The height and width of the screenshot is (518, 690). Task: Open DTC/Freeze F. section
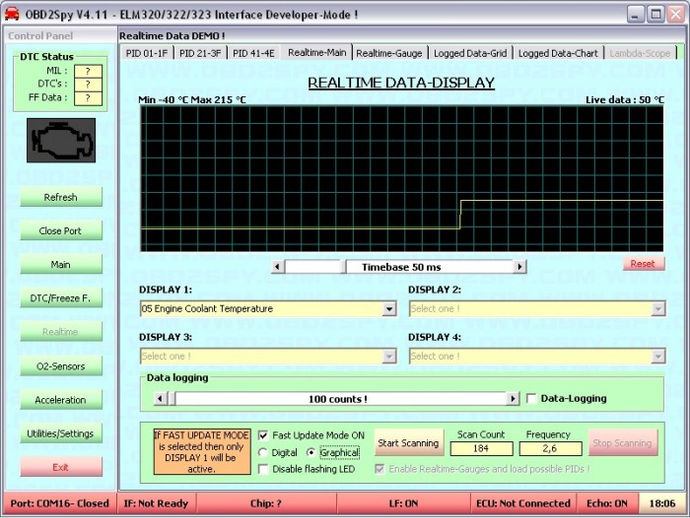pyautogui.click(x=61, y=298)
